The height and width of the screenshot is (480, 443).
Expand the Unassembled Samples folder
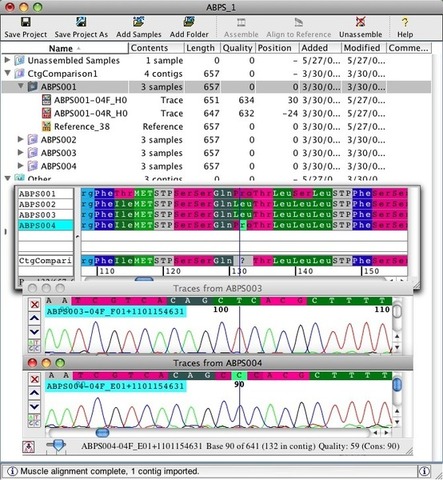[x=7, y=60]
